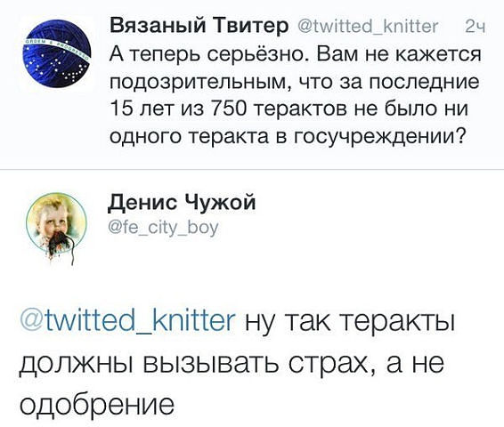Open the blue yarn ball avatar
Image resolution: width=504 pixels, height=427 pixels.
tap(57, 53)
